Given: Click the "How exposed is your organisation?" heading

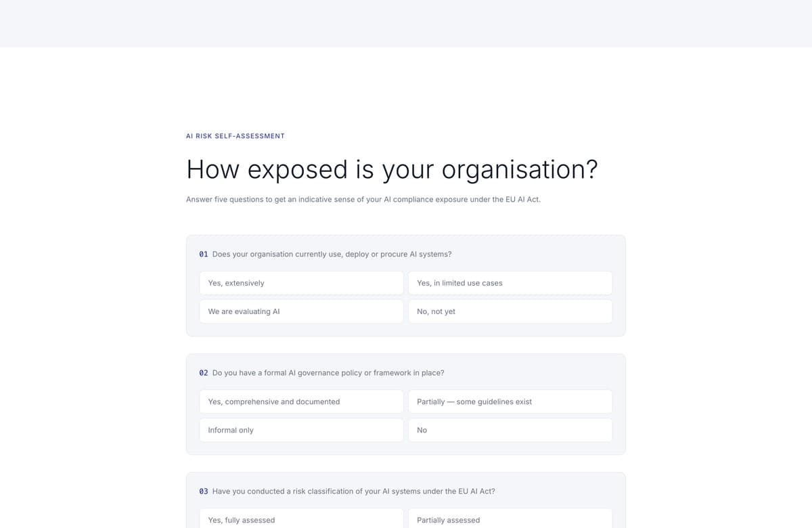Looking at the screenshot, I should coord(392,169).
